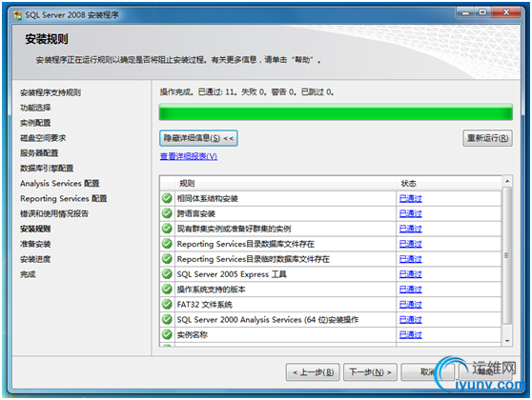Image resolution: width=532 pixels, height=400 pixels.
Task: Click check icon for FAT32 文件系统
Action: click(x=167, y=304)
